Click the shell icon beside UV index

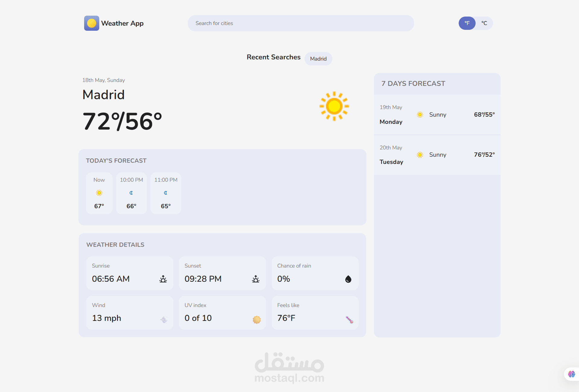click(257, 320)
